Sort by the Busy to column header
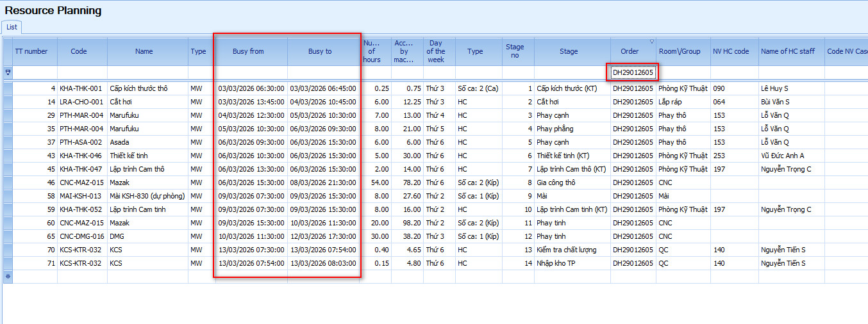The height and width of the screenshot is (324, 868). click(x=320, y=51)
